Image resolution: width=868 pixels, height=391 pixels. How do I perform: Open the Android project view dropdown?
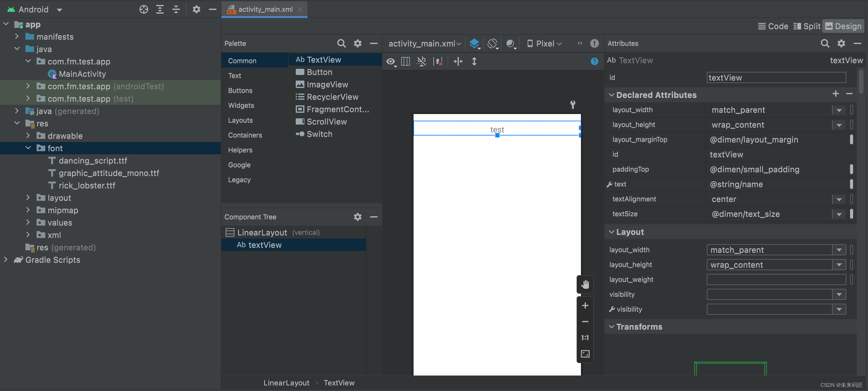click(x=60, y=10)
